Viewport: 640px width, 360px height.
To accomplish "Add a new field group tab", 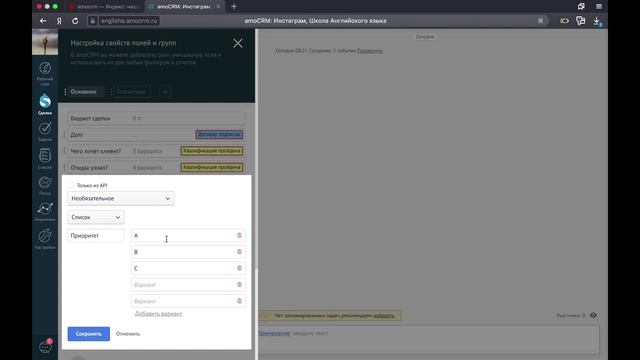I will (x=165, y=92).
